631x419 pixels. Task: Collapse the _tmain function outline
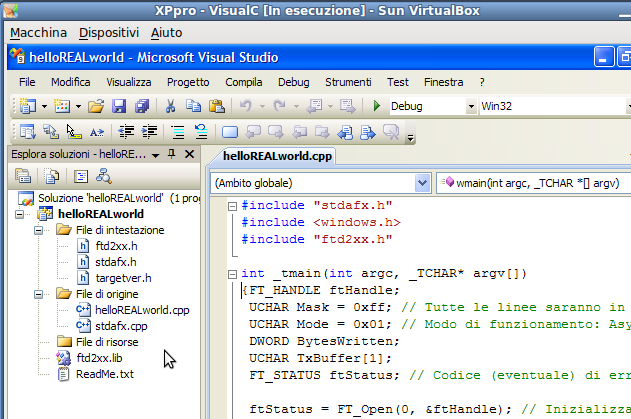coord(232,274)
